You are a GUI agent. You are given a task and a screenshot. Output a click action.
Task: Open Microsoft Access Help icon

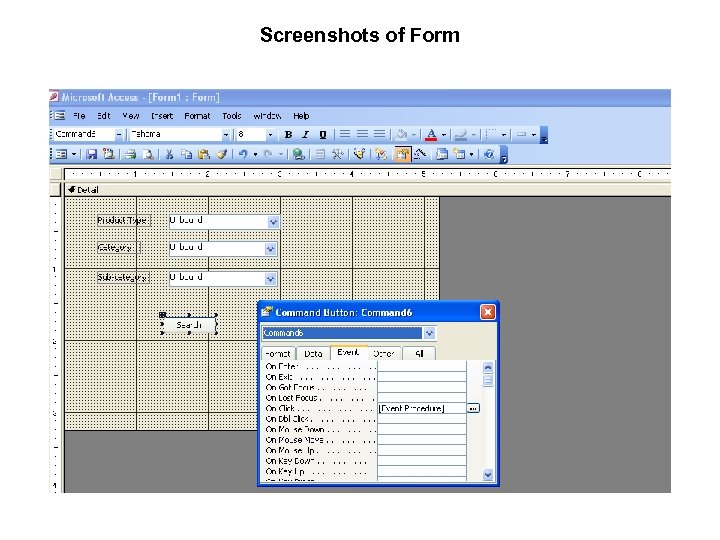pos(489,154)
